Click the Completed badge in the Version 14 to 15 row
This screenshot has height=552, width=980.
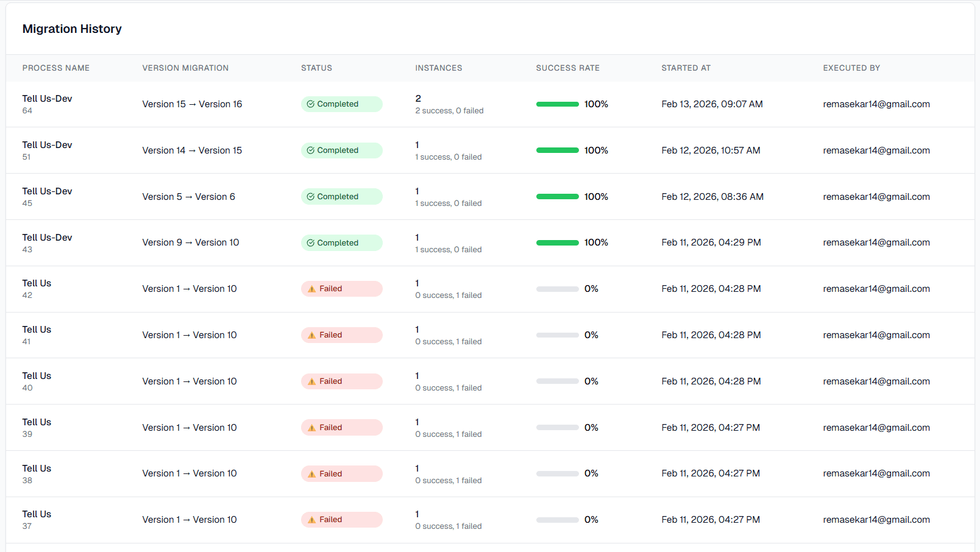[341, 150]
